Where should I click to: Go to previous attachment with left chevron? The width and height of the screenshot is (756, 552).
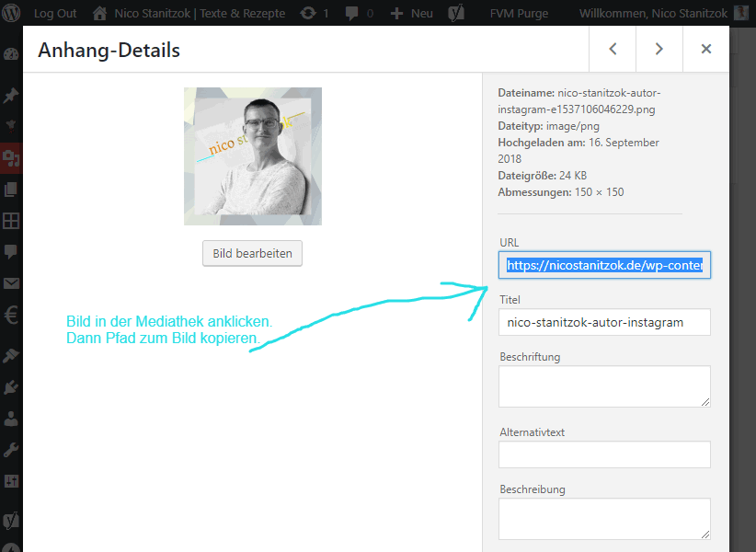(x=613, y=50)
